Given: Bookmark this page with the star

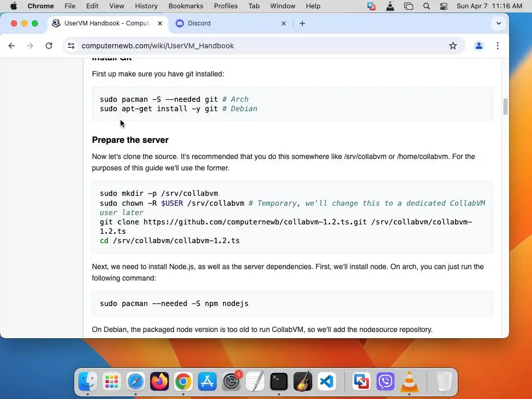Looking at the screenshot, I should coord(453,46).
